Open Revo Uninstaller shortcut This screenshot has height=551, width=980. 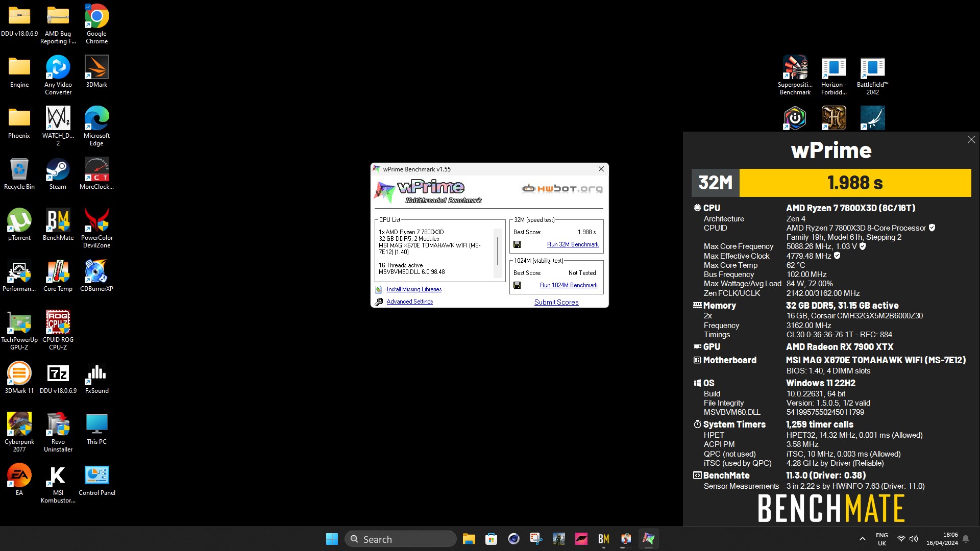58,432
